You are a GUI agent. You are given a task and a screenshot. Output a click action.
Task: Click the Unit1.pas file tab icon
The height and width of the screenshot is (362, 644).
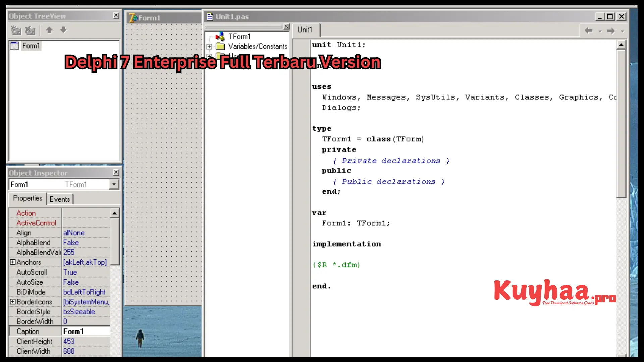click(210, 16)
